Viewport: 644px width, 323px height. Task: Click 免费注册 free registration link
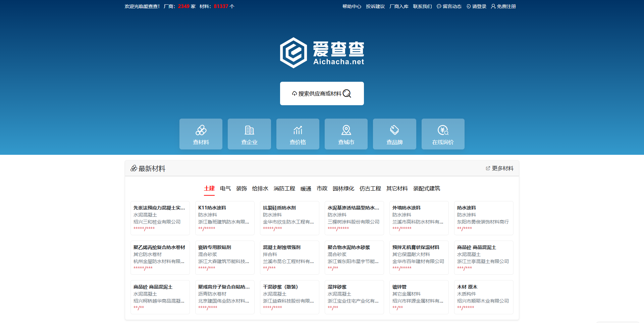503,6
